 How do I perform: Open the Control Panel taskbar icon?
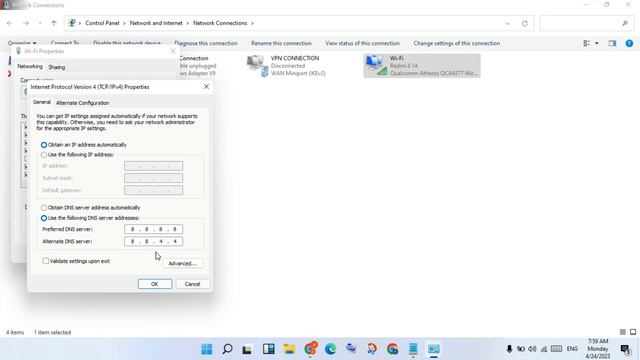click(x=433, y=349)
